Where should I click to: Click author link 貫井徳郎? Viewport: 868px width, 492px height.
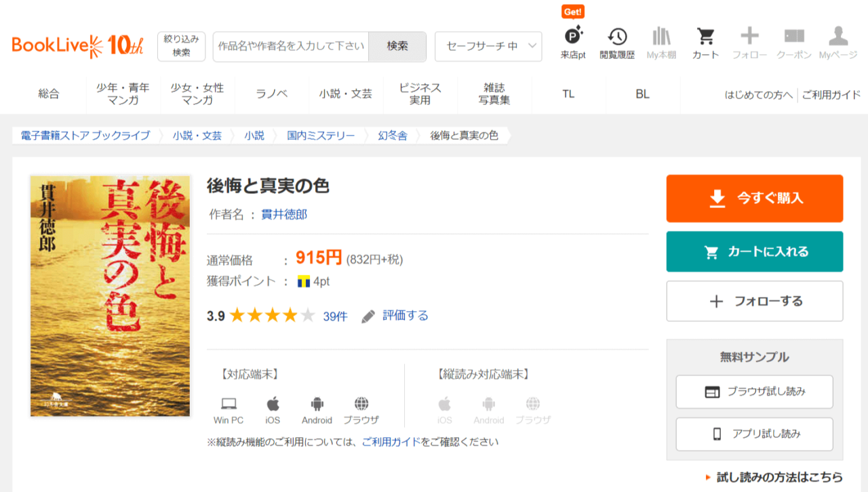[x=284, y=215]
